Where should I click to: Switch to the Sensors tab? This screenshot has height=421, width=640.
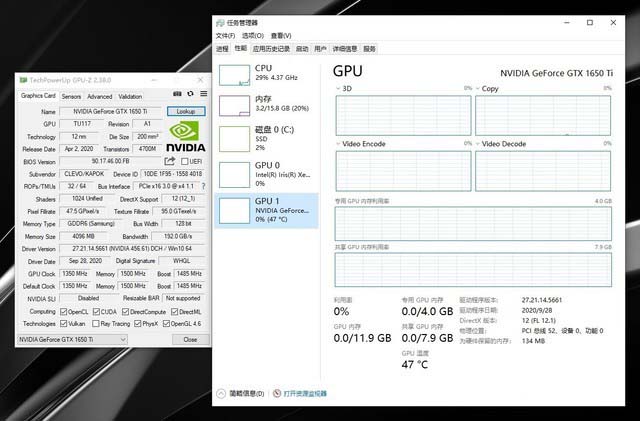tap(71, 96)
